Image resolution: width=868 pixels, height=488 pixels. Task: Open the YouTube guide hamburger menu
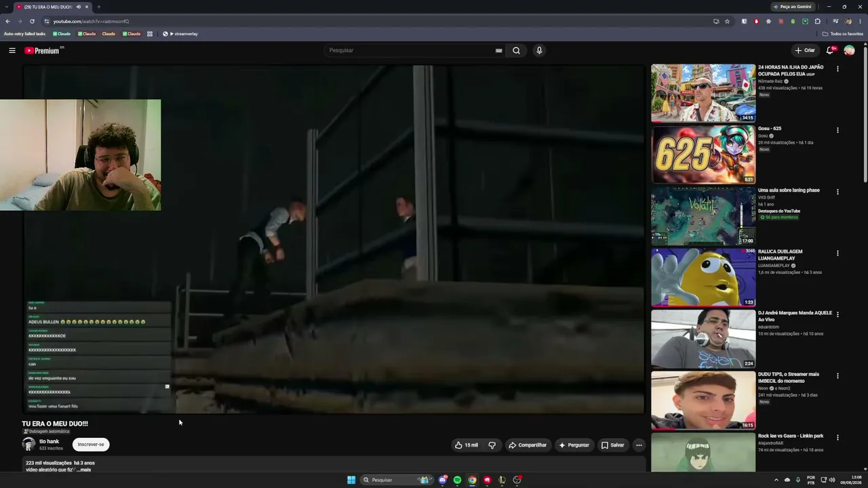12,50
